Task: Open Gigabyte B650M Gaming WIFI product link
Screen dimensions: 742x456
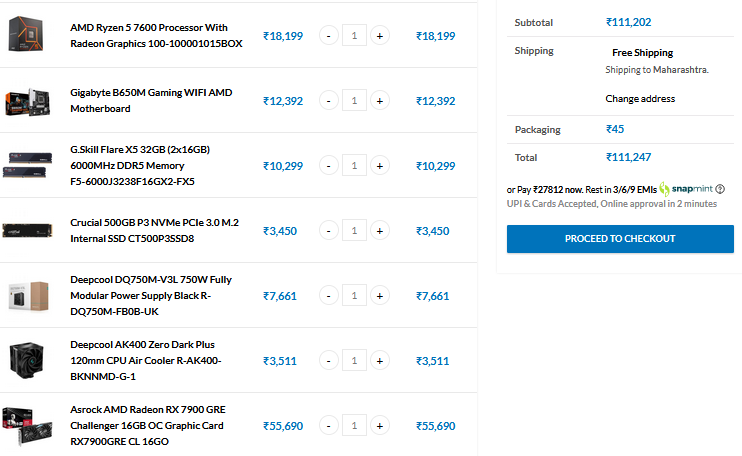Action: (x=151, y=101)
